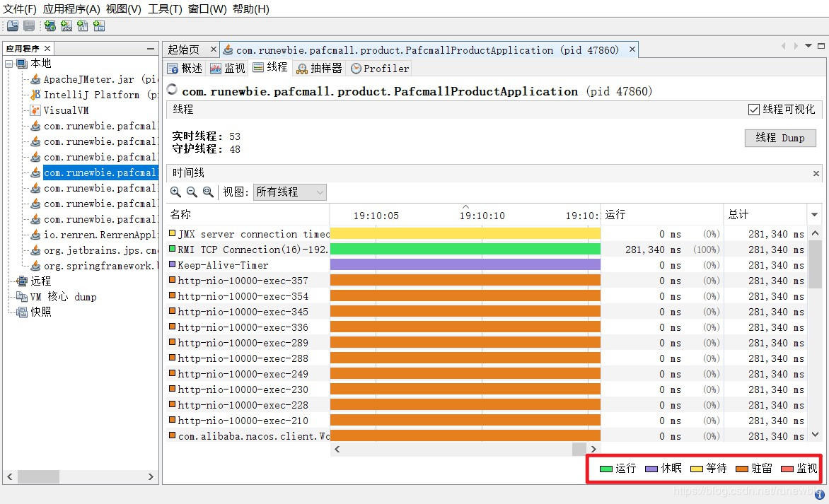
Task: Select io.renren.RenrenApplication node
Action: [94, 235]
